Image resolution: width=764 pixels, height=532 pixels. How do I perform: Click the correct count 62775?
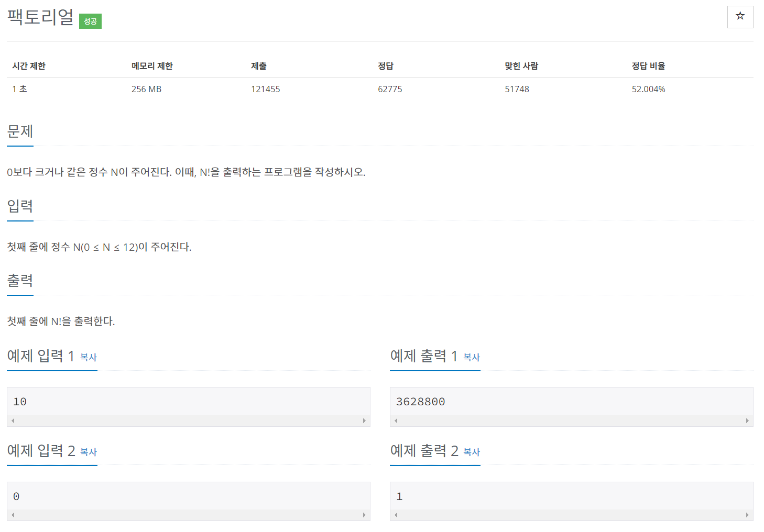[390, 89]
